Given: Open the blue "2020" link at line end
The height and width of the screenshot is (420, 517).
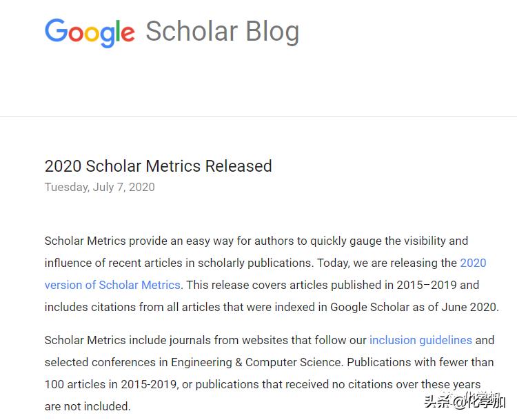Looking at the screenshot, I should 473,263.
